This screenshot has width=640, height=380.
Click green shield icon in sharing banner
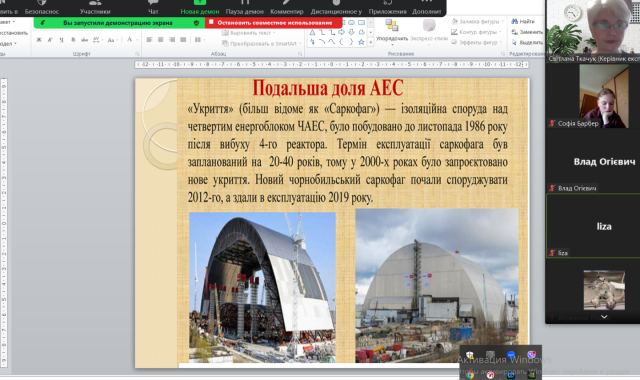[196, 23]
